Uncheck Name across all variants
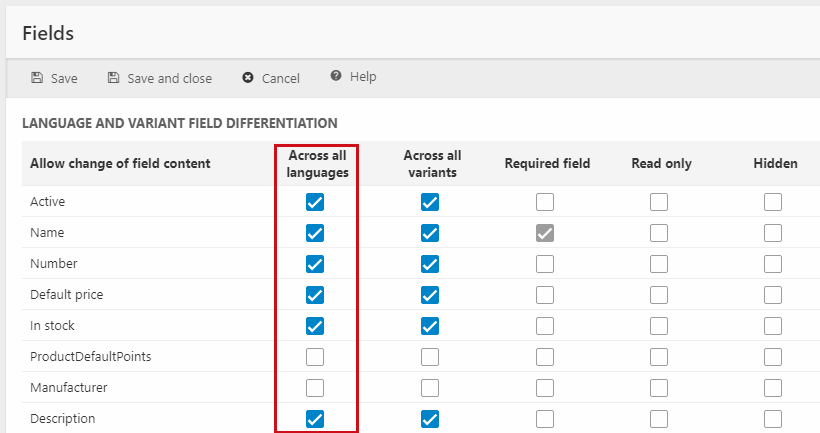This screenshot has height=433, width=820. coord(430,233)
